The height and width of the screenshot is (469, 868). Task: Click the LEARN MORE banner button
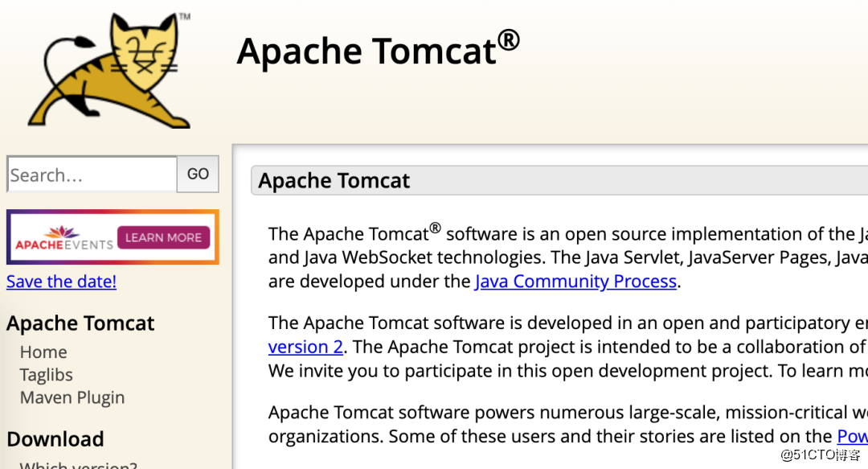pyautogui.click(x=163, y=237)
